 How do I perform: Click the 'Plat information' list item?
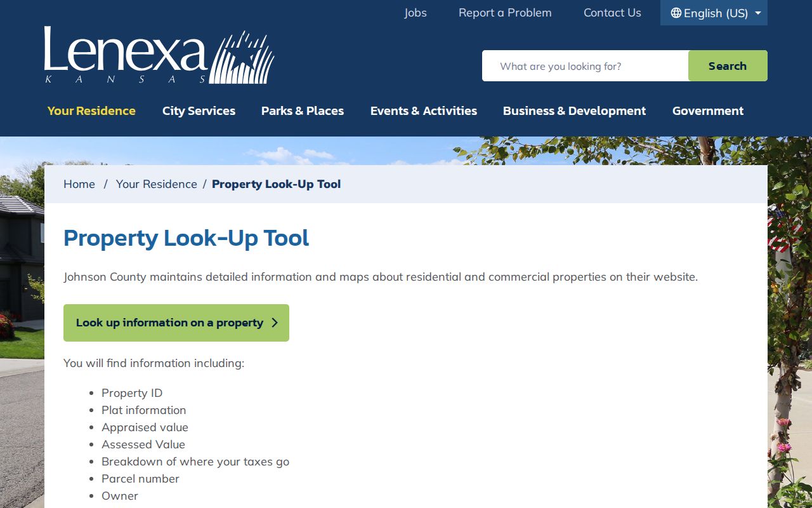(x=144, y=410)
